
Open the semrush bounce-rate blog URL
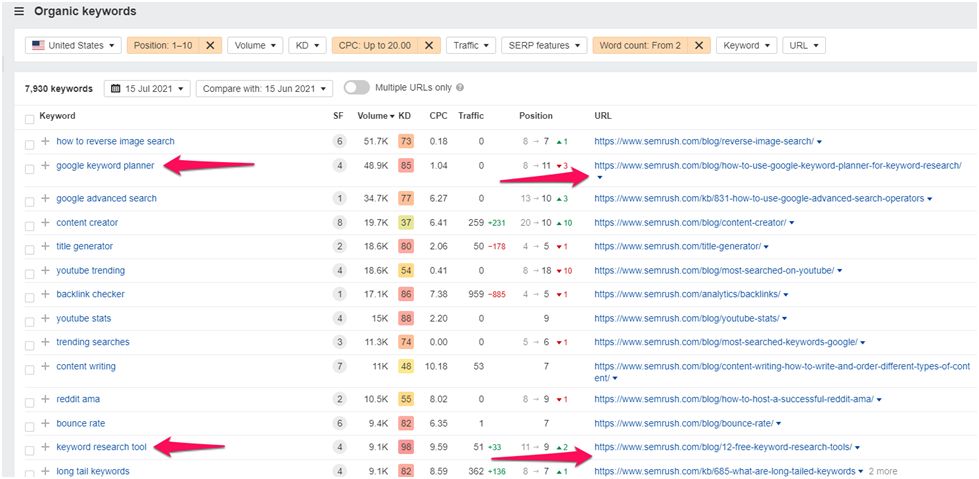(x=684, y=423)
